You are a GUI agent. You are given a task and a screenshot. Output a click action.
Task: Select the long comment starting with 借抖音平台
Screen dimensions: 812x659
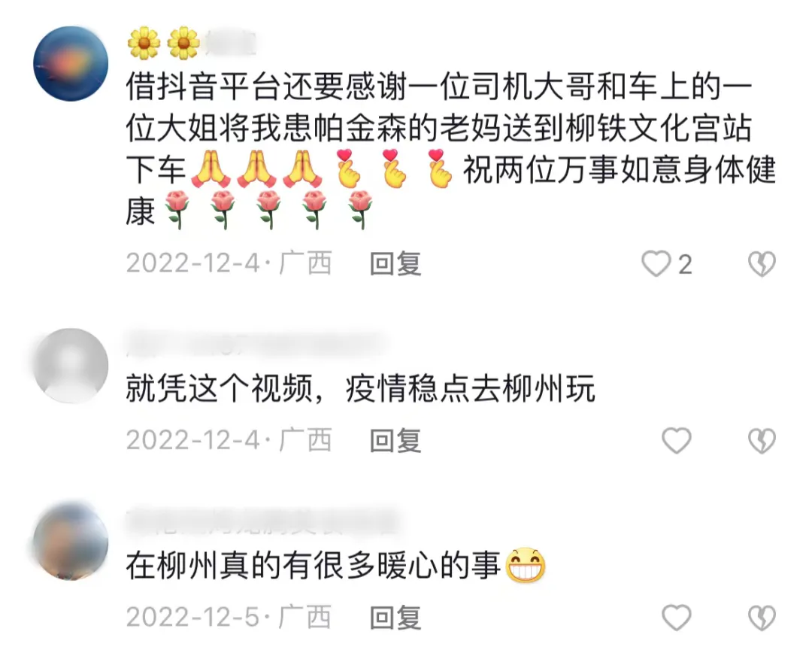[x=450, y=149]
